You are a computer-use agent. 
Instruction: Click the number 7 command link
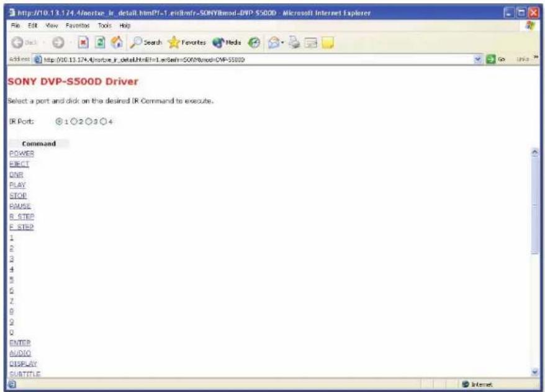tap(11, 301)
